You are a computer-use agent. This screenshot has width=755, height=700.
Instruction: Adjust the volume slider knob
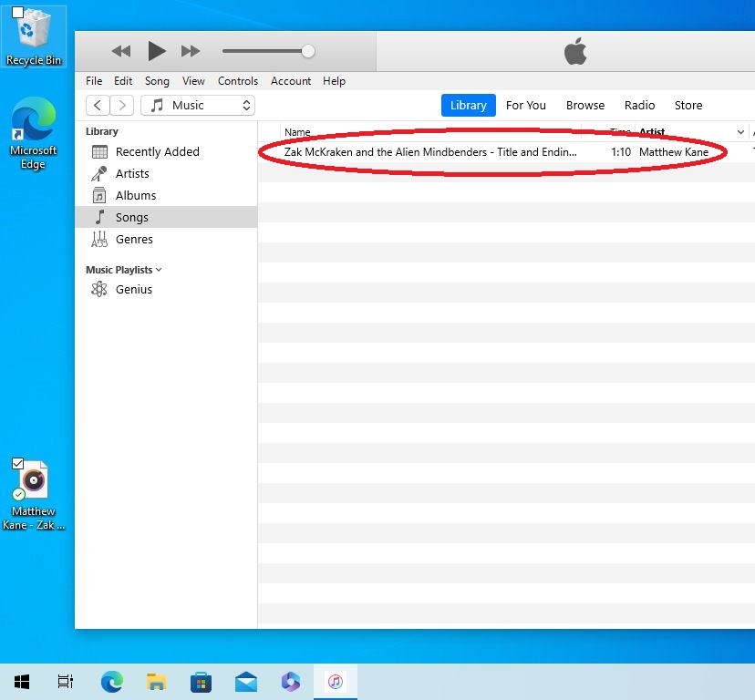(308, 51)
